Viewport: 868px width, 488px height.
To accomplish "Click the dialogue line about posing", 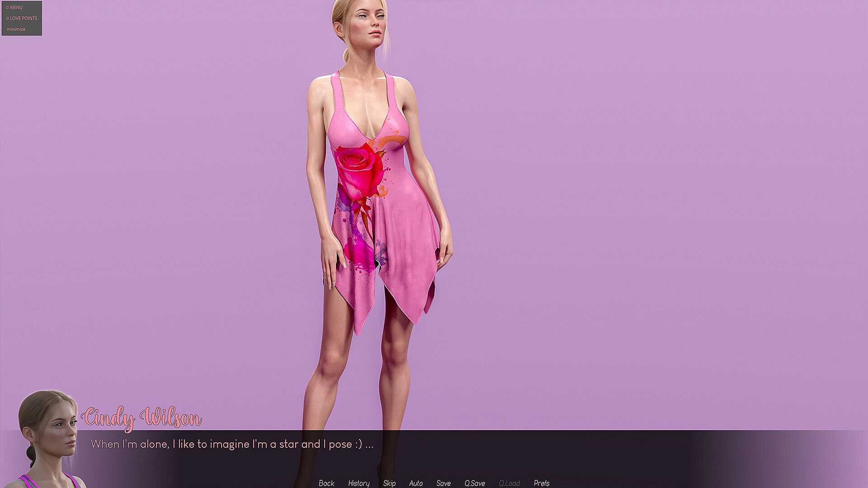I will [232, 444].
